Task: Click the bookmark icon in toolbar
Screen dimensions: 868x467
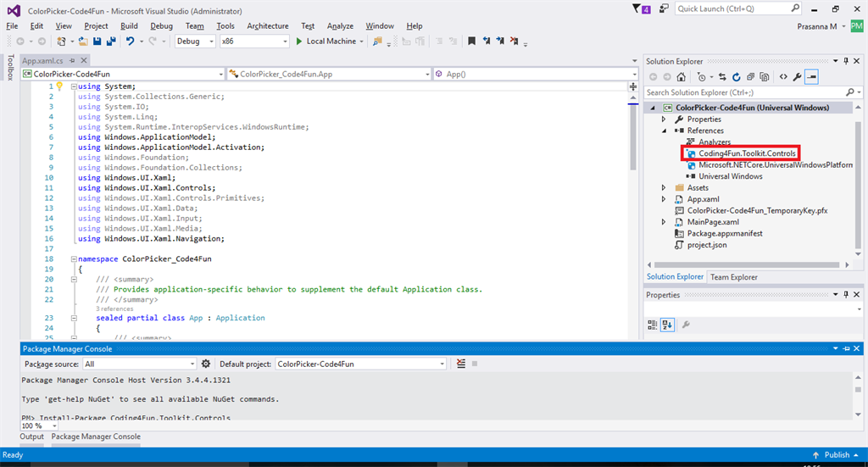Action: (471, 41)
